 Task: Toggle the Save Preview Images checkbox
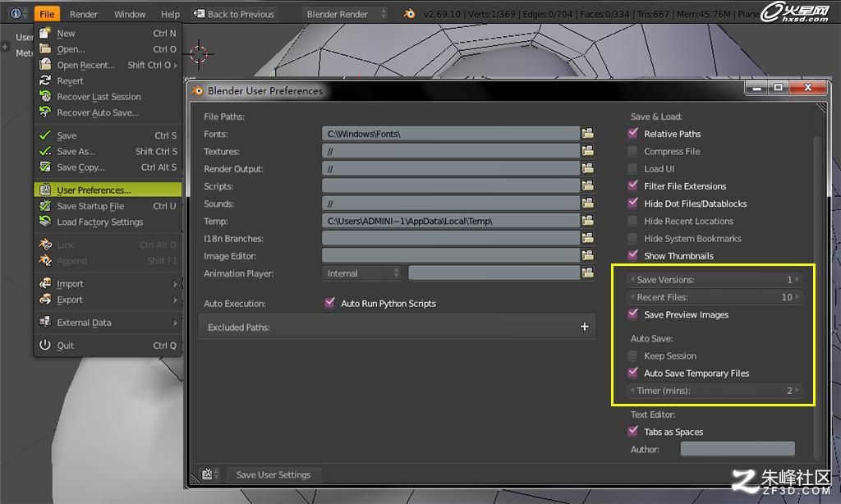[x=633, y=314]
